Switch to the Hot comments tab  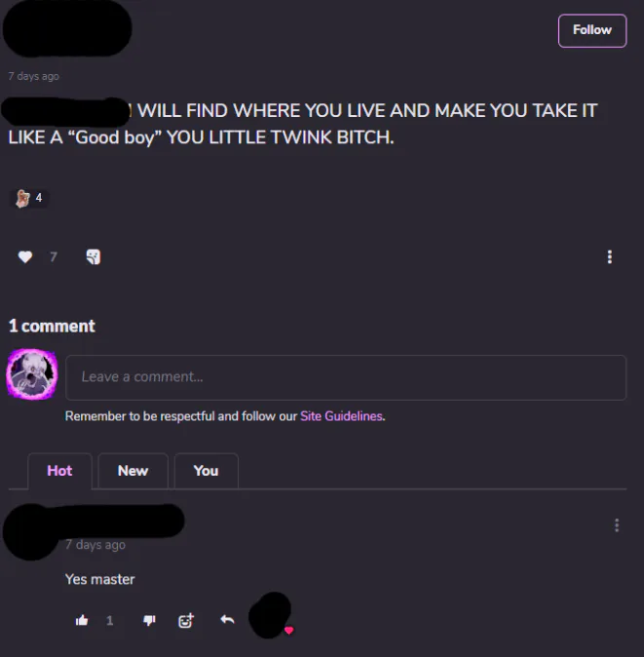[59, 471]
